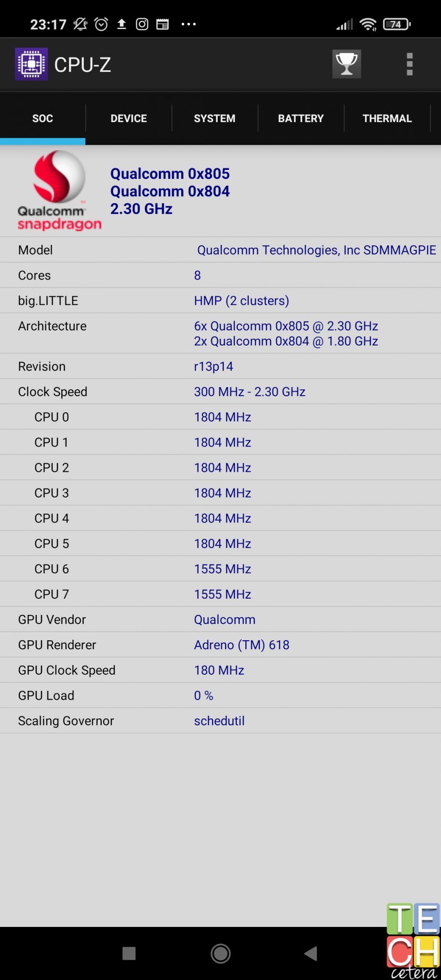Tap the battery indicator showing 74
Screen dimensions: 441x980
tap(397, 24)
